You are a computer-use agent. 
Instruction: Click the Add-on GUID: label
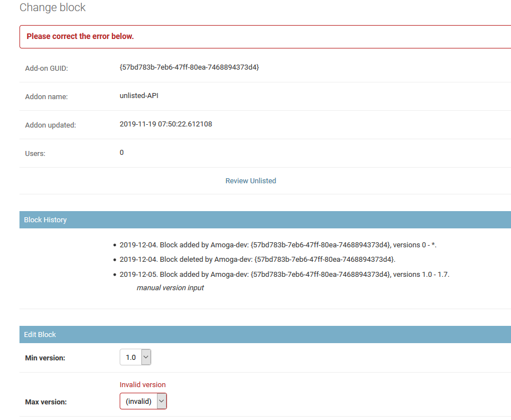click(x=47, y=68)
